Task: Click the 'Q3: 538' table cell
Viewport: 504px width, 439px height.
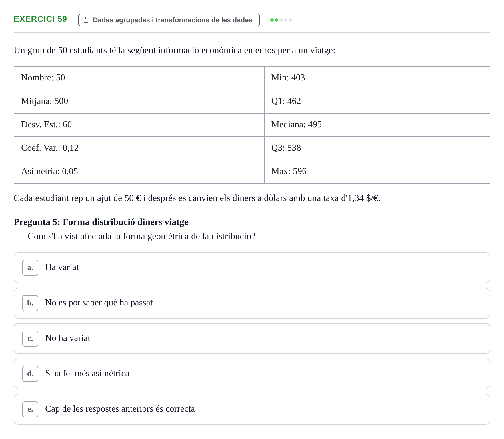Action: click(377, 148)
